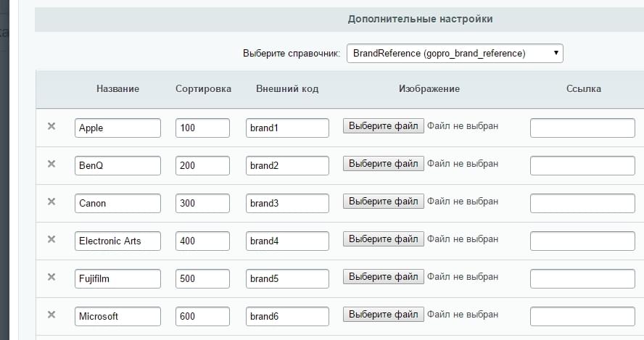Focus the brand6 external code field
This screenshot has height=340, width=644.
tap(287, 317)
